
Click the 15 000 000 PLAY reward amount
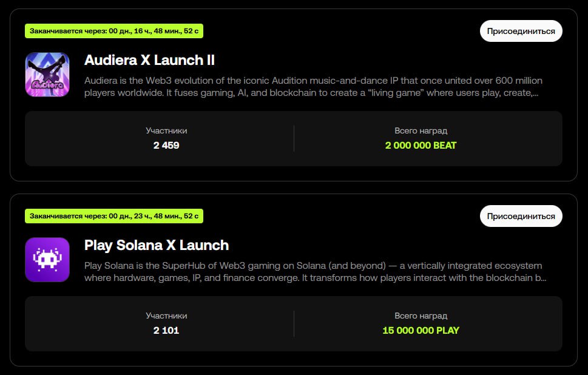click(x=421, y=331)
